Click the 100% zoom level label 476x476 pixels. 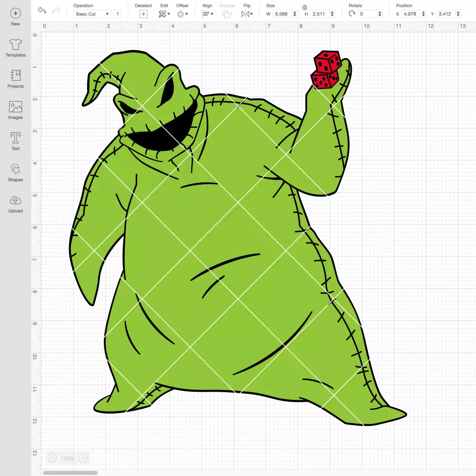pos(68,458)
